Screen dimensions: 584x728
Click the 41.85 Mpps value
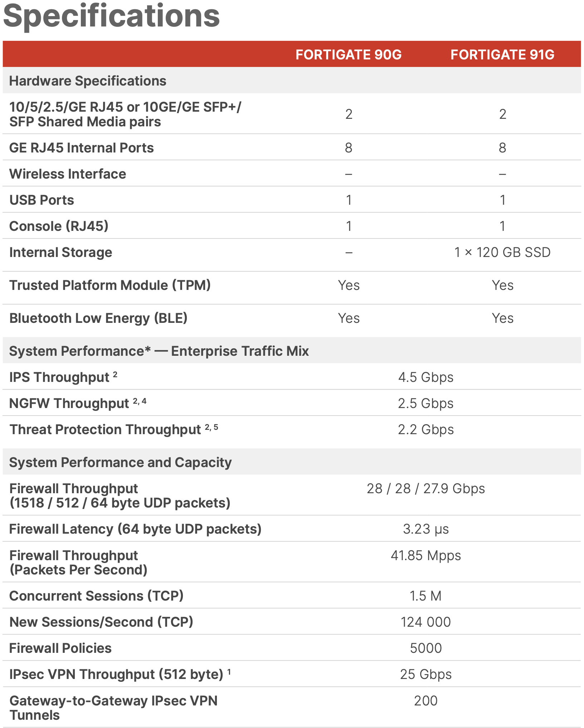pyautogui.click(x=426, y=555)
